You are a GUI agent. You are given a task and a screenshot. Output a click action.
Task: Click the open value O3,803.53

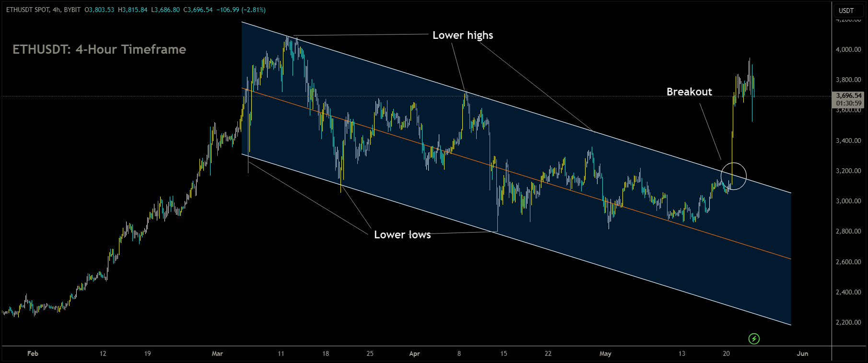coord(99,10)
